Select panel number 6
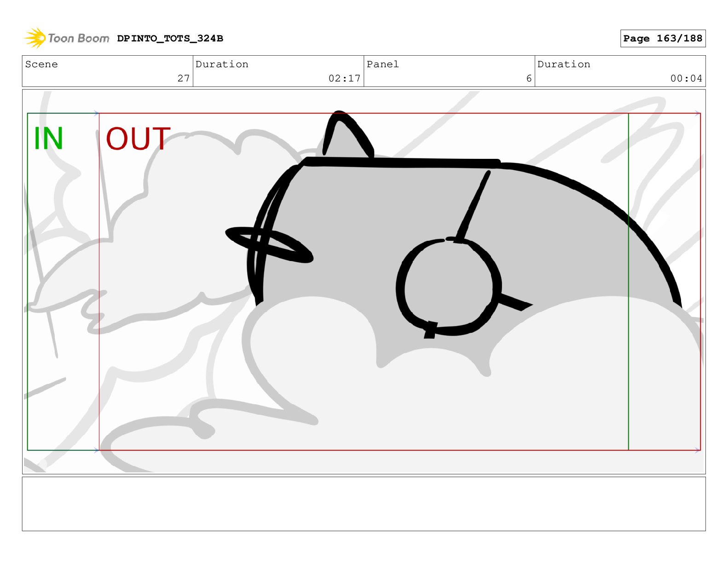Image resolution: width=728 pixels, height=564 pixels. [529, 78]
